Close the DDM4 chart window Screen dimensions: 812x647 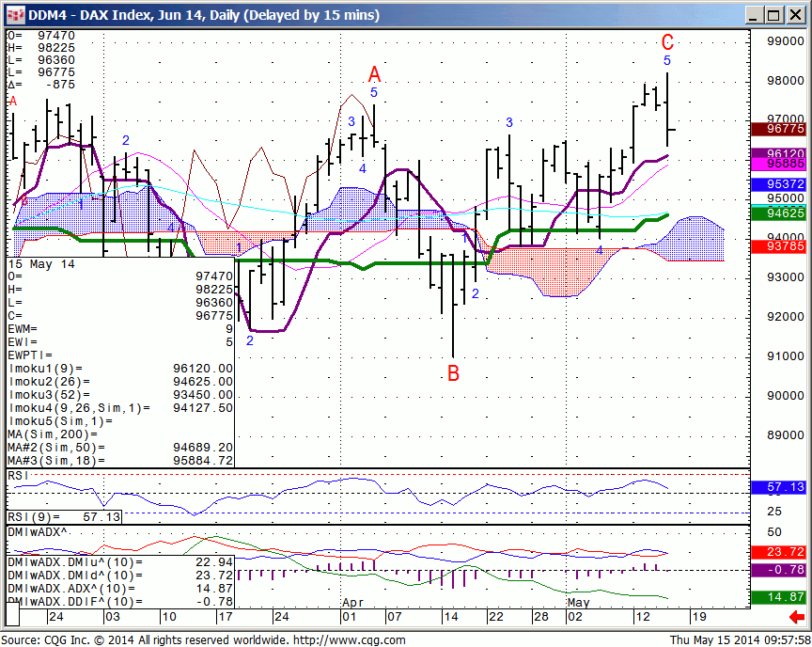coord(795,15)
